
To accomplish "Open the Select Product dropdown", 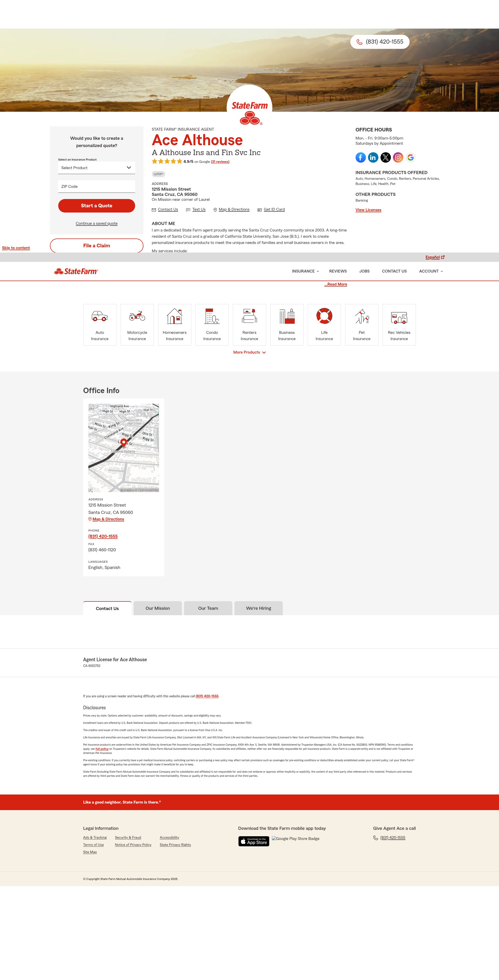I will point(97,168).
